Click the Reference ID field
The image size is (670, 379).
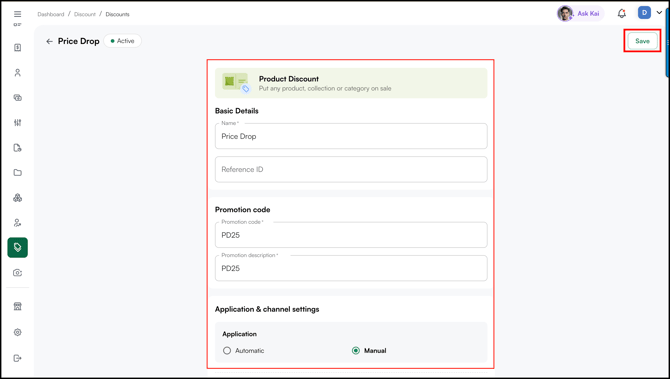(x=351, y=169)
